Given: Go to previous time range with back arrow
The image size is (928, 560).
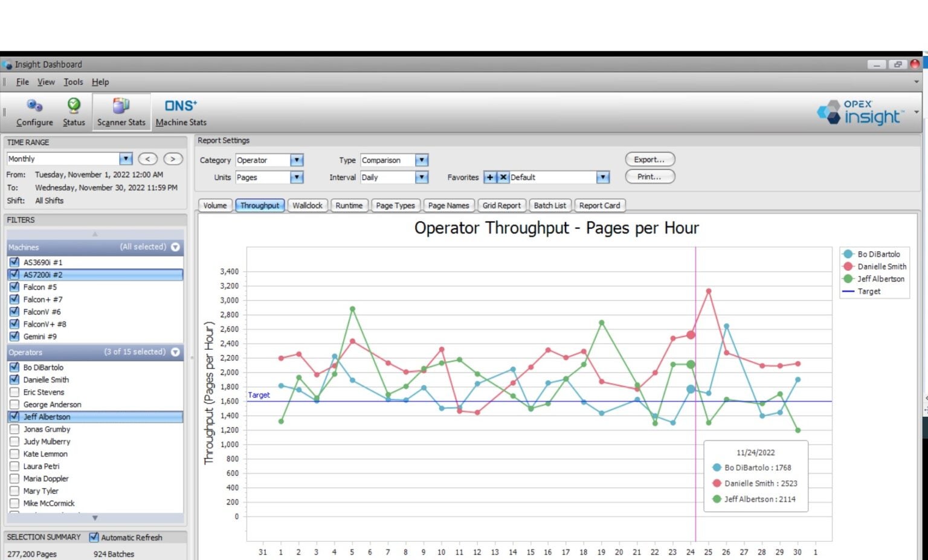Looking at the screenshot, I should (x=147, y=158).
